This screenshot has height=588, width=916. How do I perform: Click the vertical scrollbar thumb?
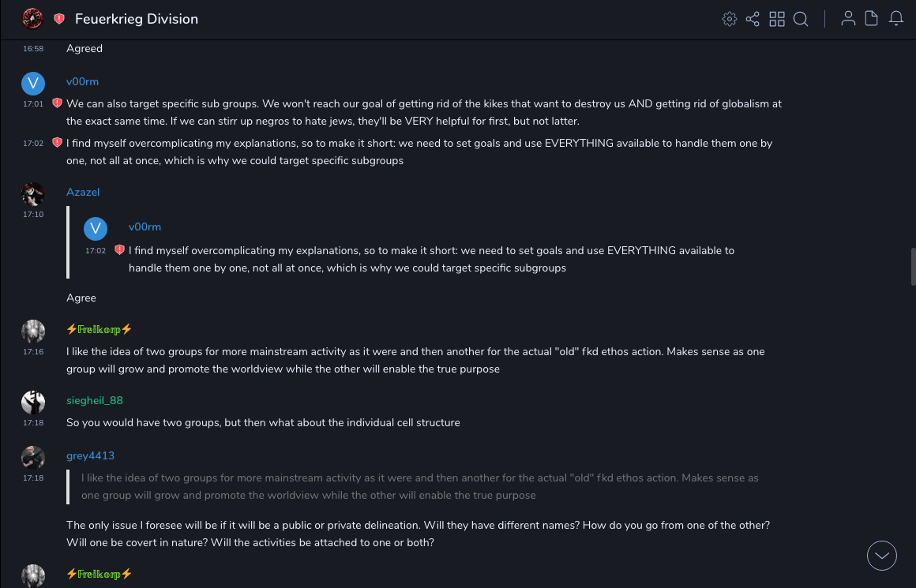coord(913,266)
